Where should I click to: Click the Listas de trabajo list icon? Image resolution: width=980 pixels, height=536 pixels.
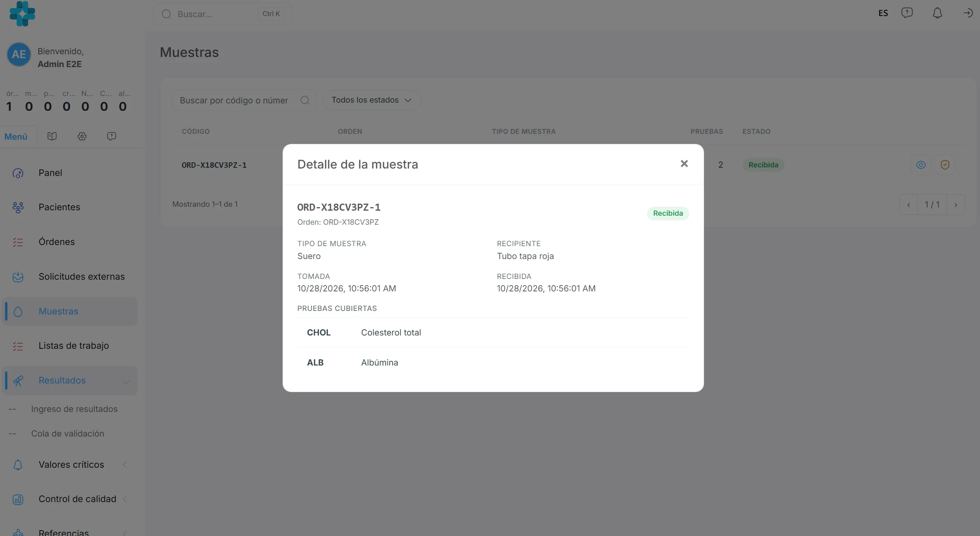click(18, 346)
